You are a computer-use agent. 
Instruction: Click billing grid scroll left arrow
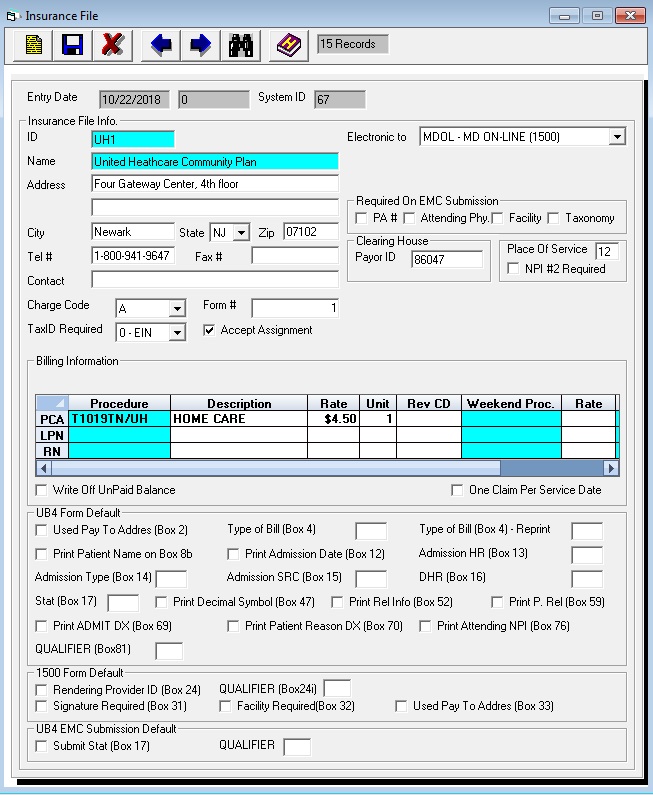pyautogui.click(x=44, y=468)
